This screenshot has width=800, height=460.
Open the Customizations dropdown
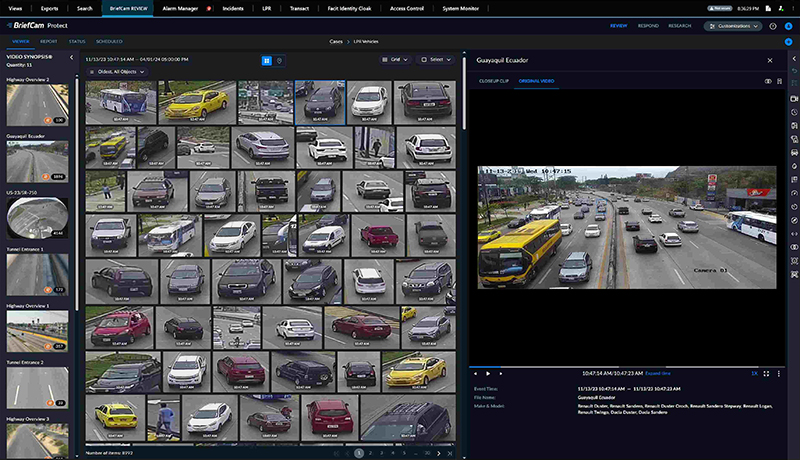pyautogui.click(x=732, y=25)
